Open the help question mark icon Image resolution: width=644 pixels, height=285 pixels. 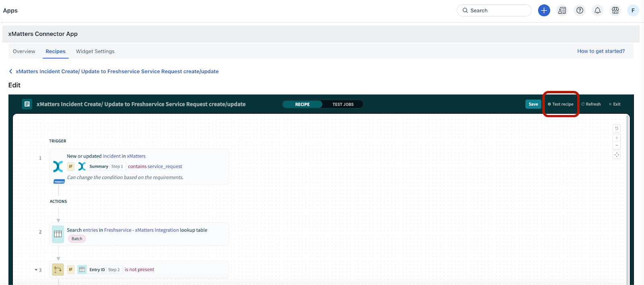(x=580, y=10)
